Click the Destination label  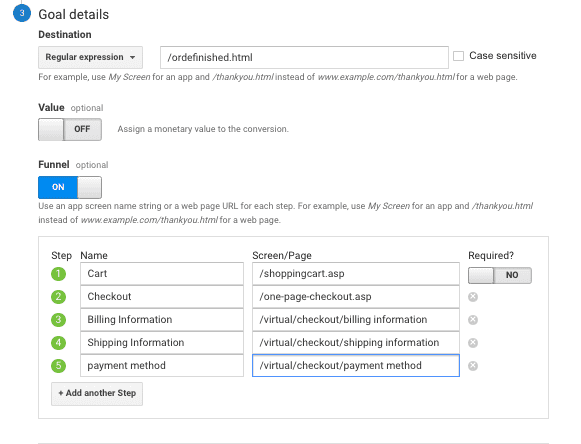pos(65,34)
